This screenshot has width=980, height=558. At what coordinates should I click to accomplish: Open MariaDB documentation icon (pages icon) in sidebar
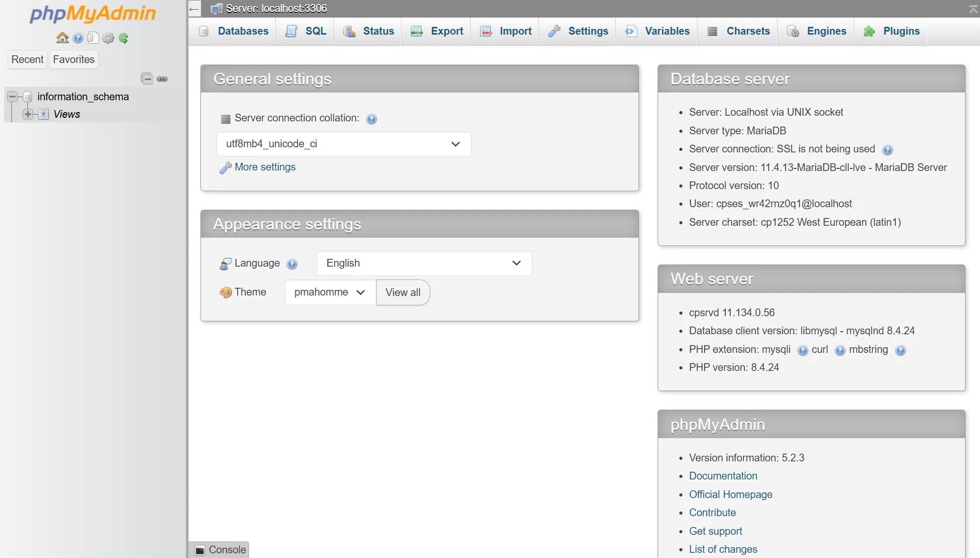(x=93, y=38)
